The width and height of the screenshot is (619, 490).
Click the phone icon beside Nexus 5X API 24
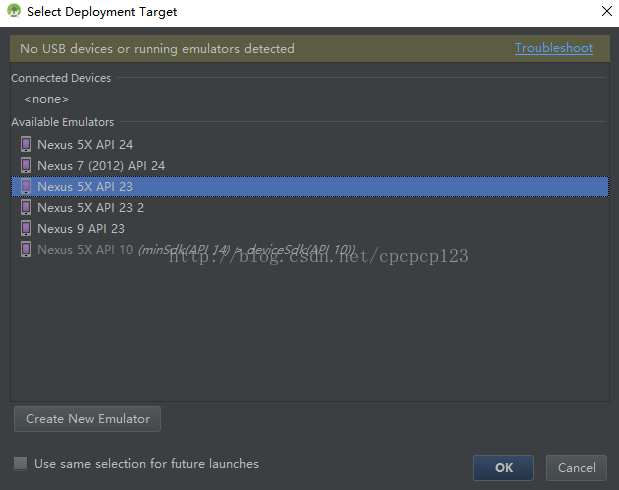(x=26, y=145)
